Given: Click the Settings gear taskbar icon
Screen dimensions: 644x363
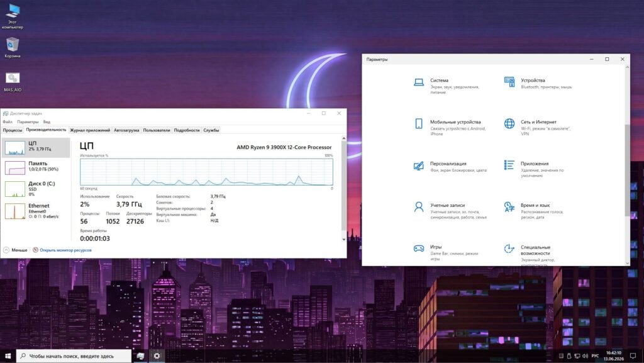Looking at the screenshot, I should (157, 356).
